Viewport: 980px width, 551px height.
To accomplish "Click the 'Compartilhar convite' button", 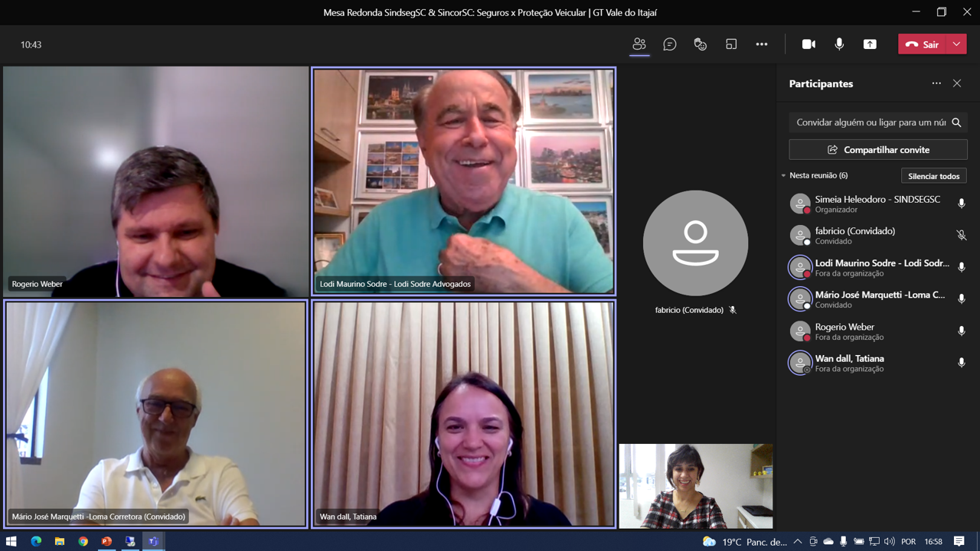I will pyautogui.click(x=878, y=150).
